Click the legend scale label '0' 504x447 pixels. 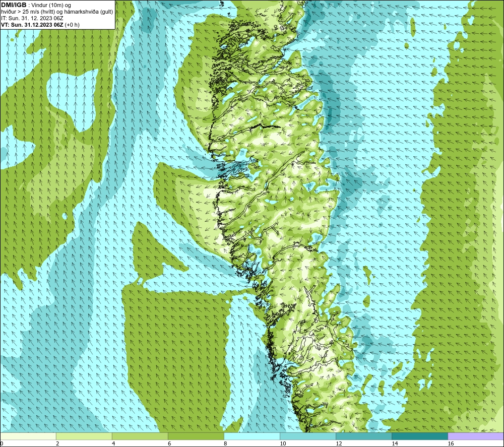point(2,443)
